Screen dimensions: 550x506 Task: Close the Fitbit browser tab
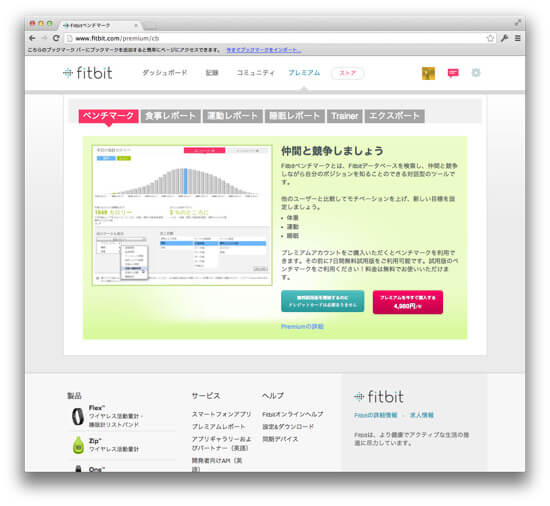point(136,25)
